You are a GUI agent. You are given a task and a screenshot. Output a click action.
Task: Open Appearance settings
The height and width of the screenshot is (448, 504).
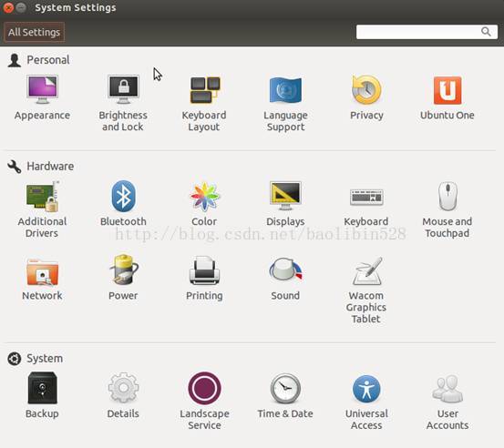tap(42, 97)
